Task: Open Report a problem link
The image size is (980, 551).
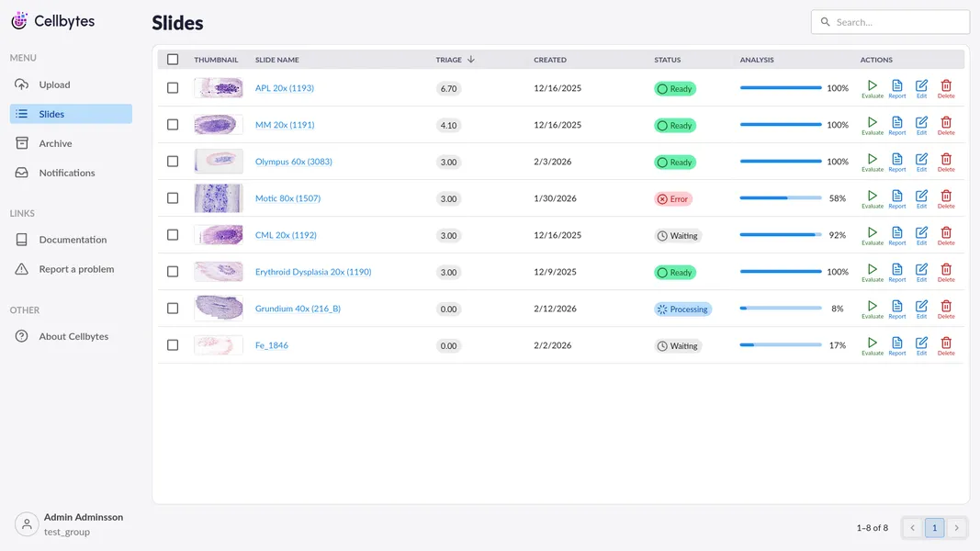Action: pos(76,269)
